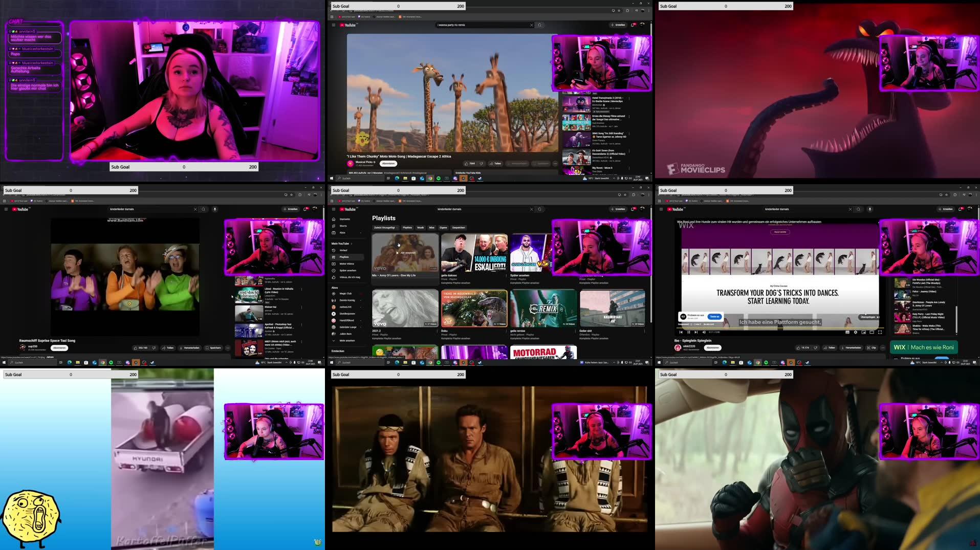Enter fullscreen in the Ibo video player
Screen dimensions: 980x550
pyautogui.click(x=880, y=332)
